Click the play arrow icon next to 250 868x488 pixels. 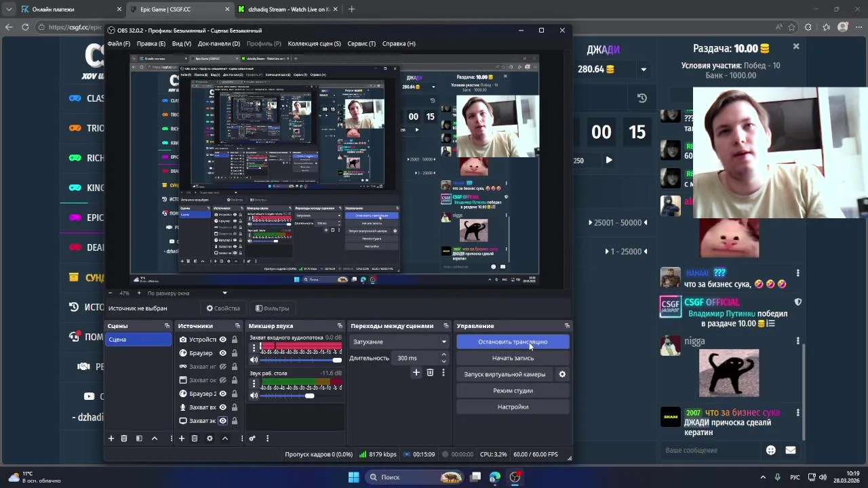pyautogui.click(x=608, y=161)
